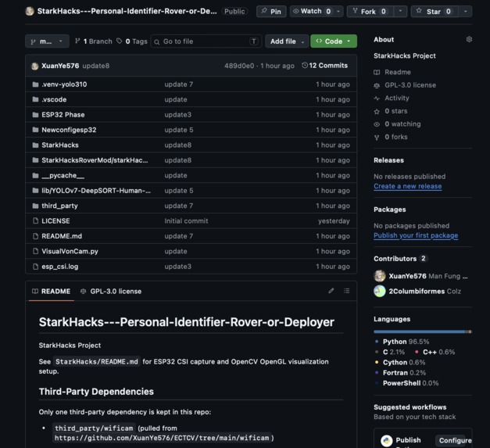The width and height of the screenshot is (490, 448).
Task: Click Configure for the Publish workflow
Action: point(455,440)
